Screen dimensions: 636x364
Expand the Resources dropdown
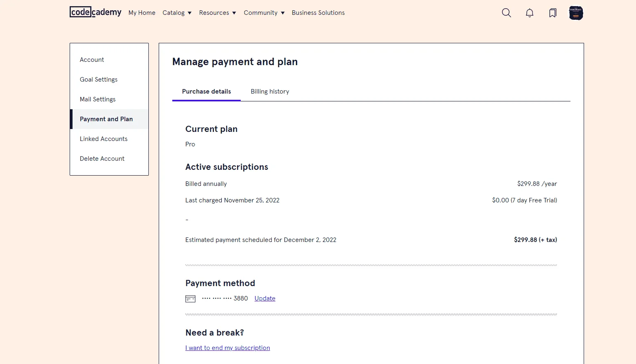pos(218,13)
